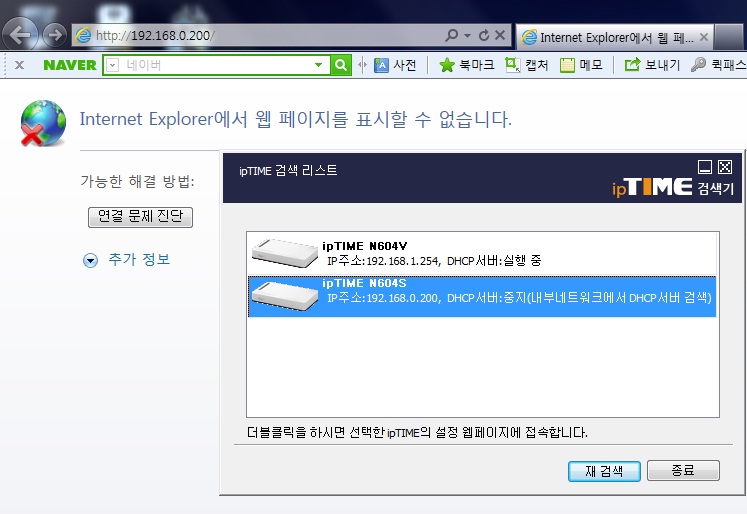Click the search magnifier in address bar

click(451, 35)
